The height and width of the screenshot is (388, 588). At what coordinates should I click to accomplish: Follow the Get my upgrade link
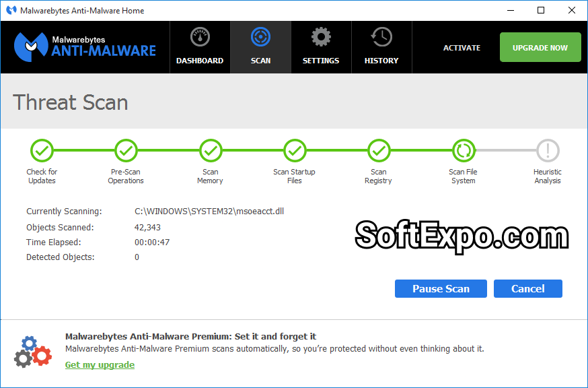[100, 365]
